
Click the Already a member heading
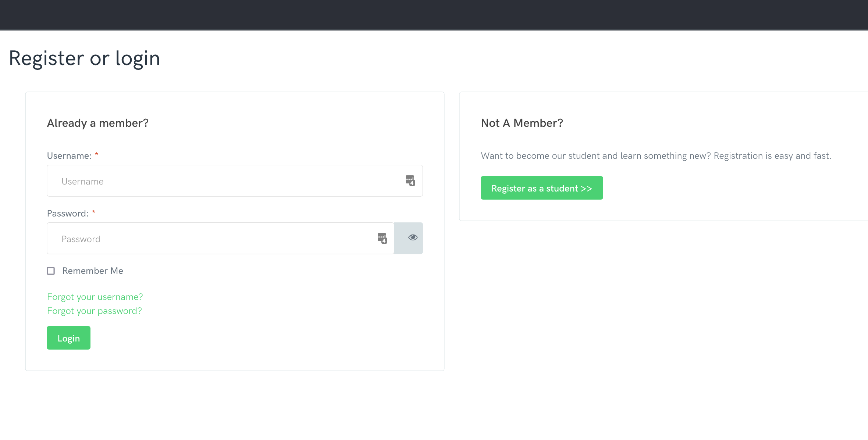pos(98,123)
